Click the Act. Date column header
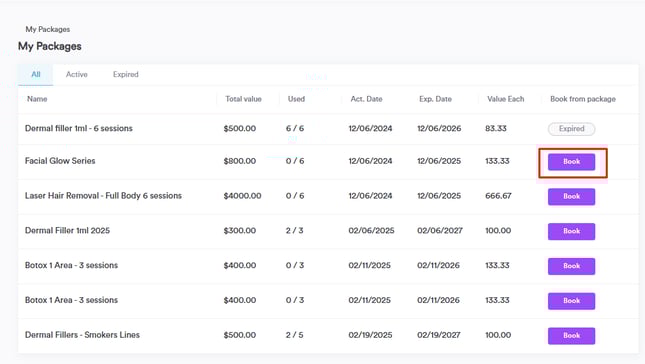The height and width of the screenshot is (364, 645). (366, 99)
